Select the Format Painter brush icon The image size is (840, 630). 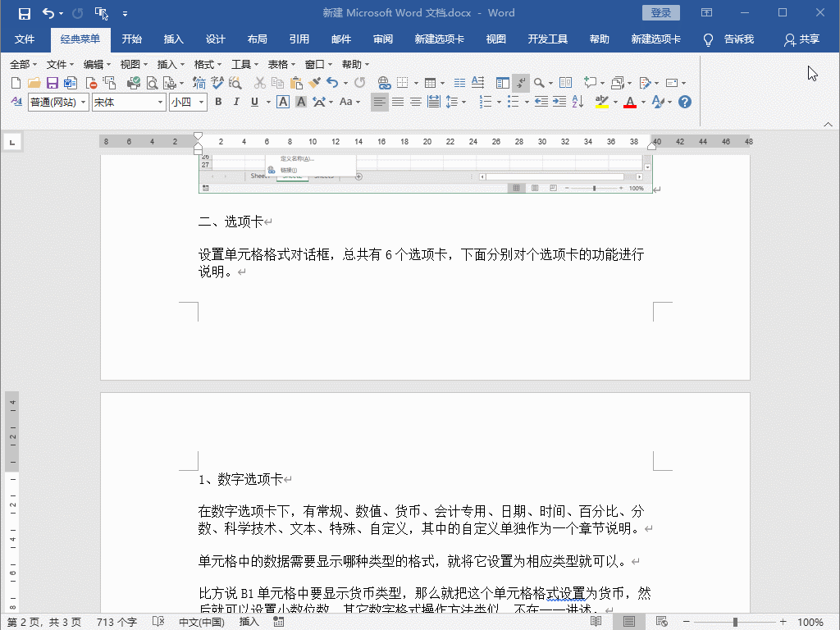point(314,83)
